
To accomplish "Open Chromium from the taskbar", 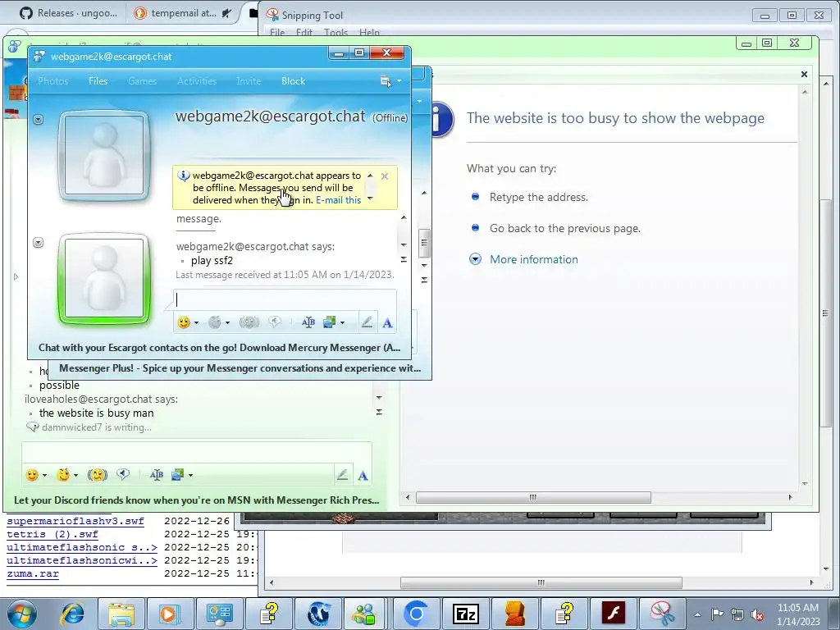I will 416,614.
